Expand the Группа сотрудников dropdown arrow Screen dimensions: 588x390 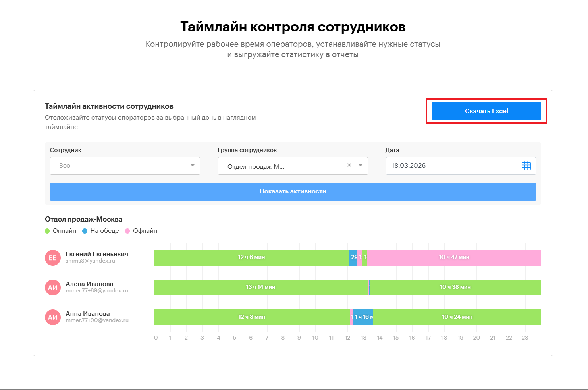[361, 166]
